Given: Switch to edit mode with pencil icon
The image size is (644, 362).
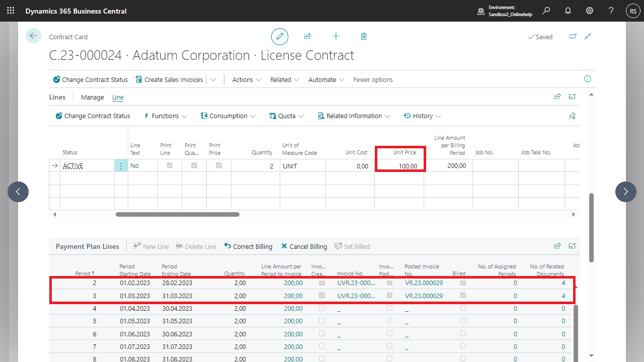Looking at the screenshot, I should point(280,36).
